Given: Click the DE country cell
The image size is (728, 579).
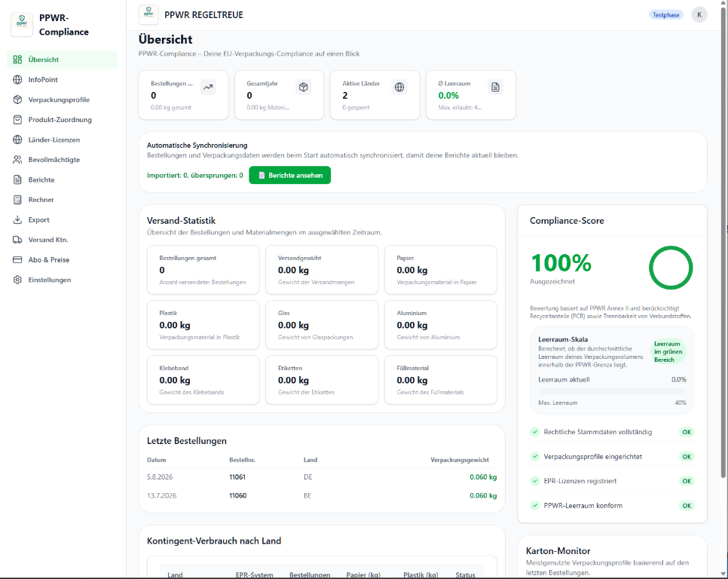Looking at the screenshot, I should click(307, 477).
